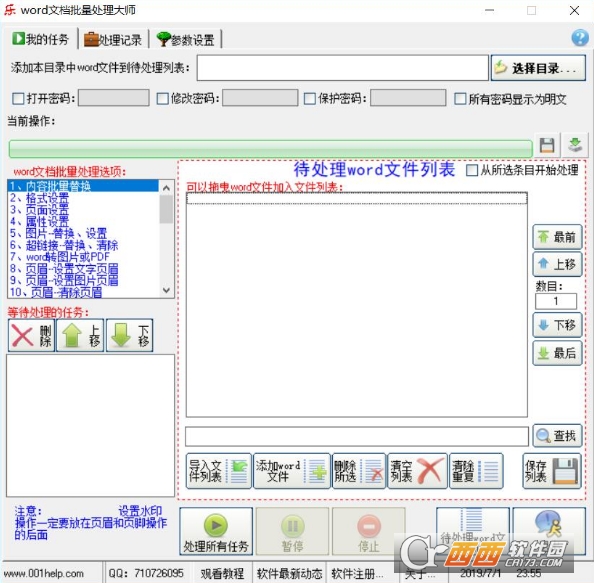Select option 6、超链接--替换、清除
The height and width of the screenshot is (583, 594).
click(83, 245)
